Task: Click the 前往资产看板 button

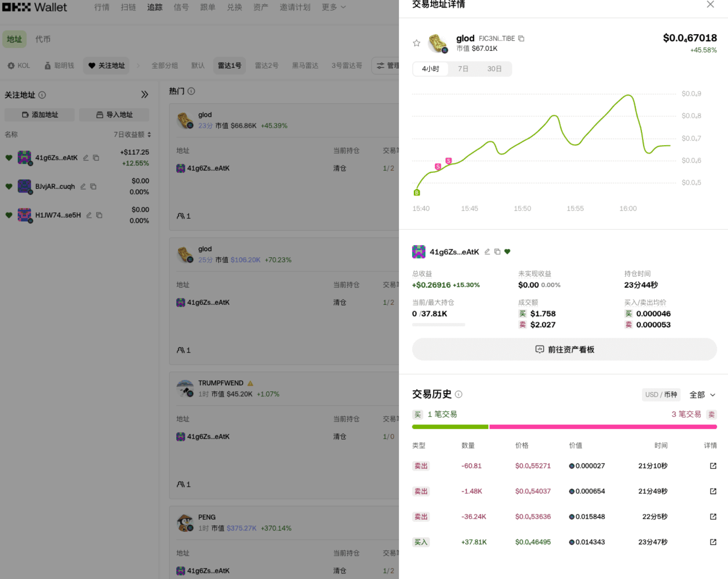Action: [x=564, y=349]
